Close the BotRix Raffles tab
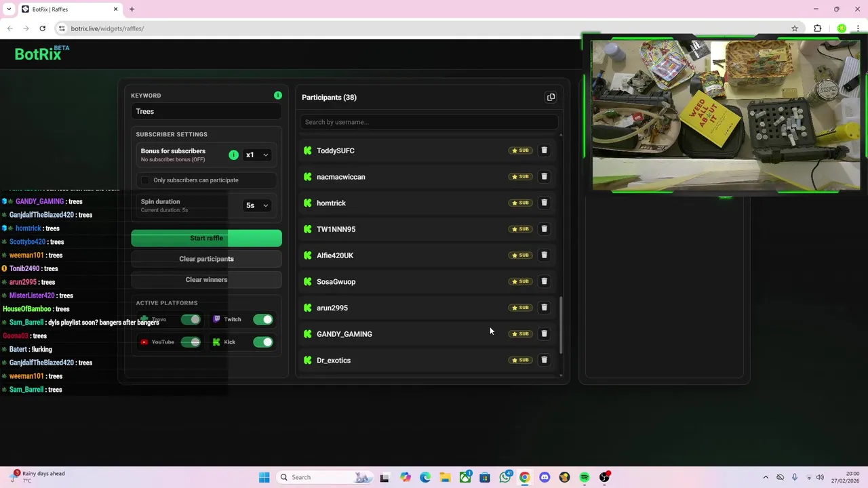 tap(115, 9)
